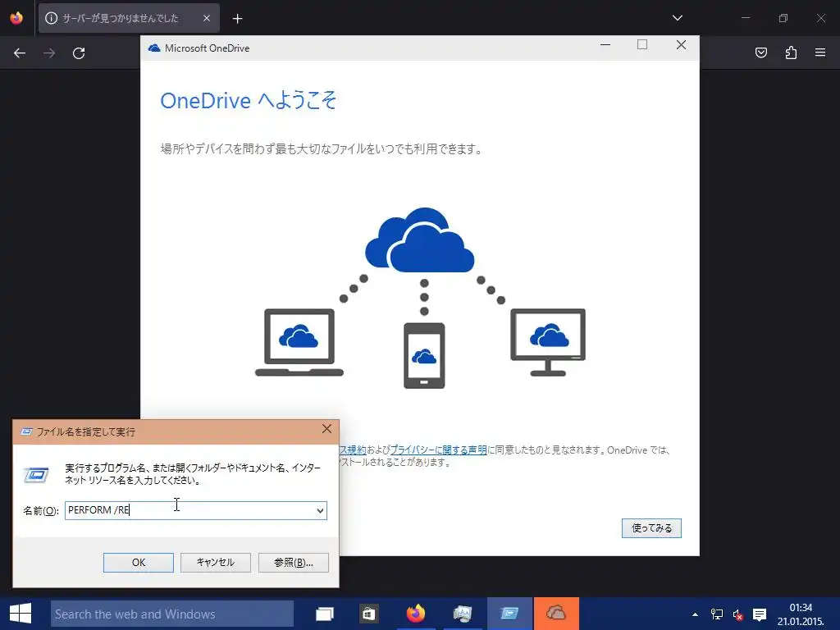Click the network tray icon
The image size is (840, 630).
[716, 614]
